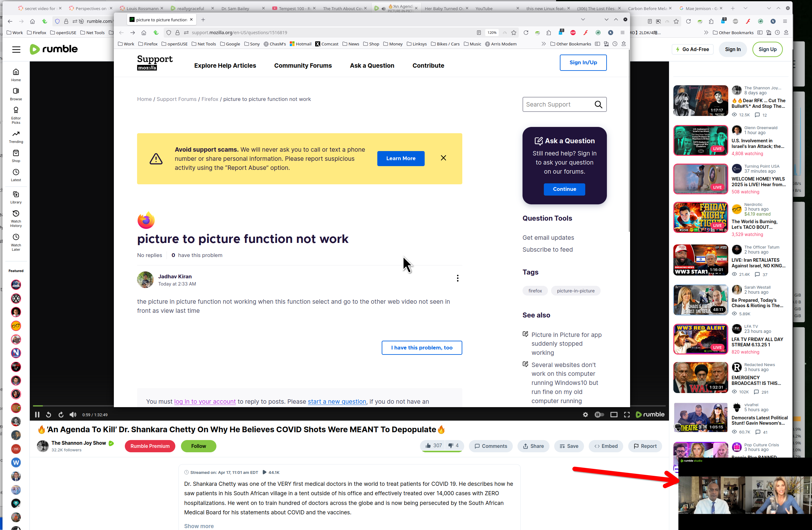The image size is (812, 530).
Task: Open Watch Later in Rumble sidebar
Action: click(x=16, y=242)
